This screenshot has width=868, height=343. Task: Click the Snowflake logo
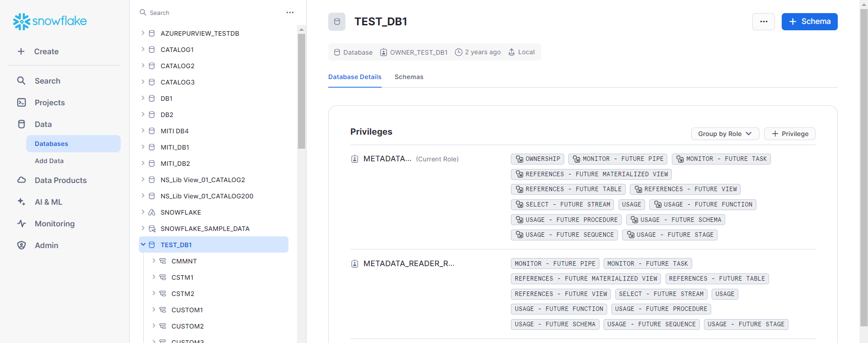tap(50, 21)
